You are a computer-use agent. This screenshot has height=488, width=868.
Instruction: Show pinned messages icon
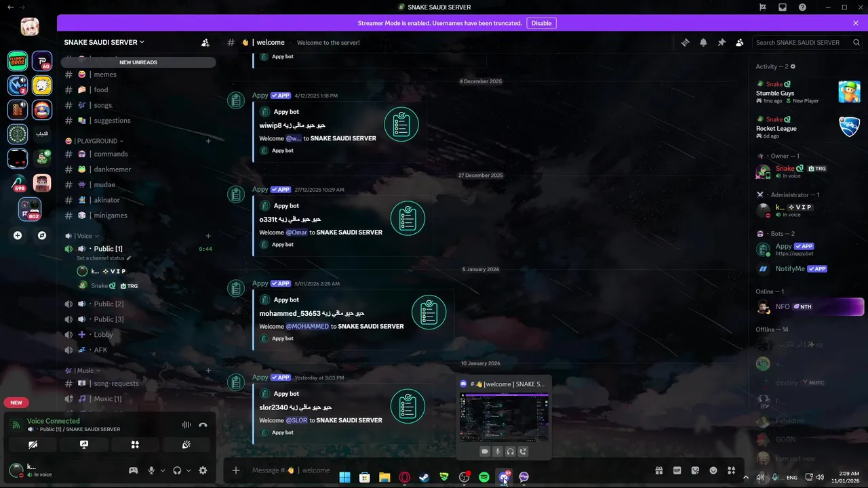pos(722,42)
